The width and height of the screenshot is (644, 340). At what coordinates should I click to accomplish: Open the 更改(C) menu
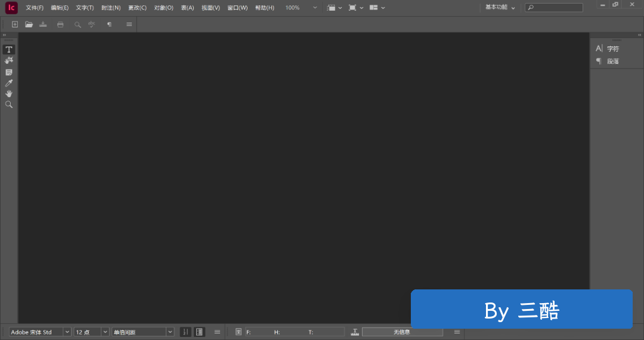(137, 8)
